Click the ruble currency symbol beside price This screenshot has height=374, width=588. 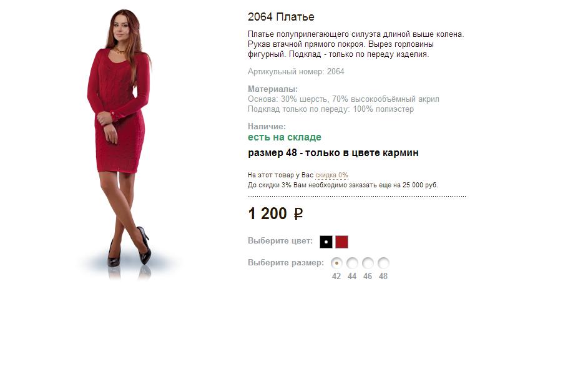click(x=298, y=214)
